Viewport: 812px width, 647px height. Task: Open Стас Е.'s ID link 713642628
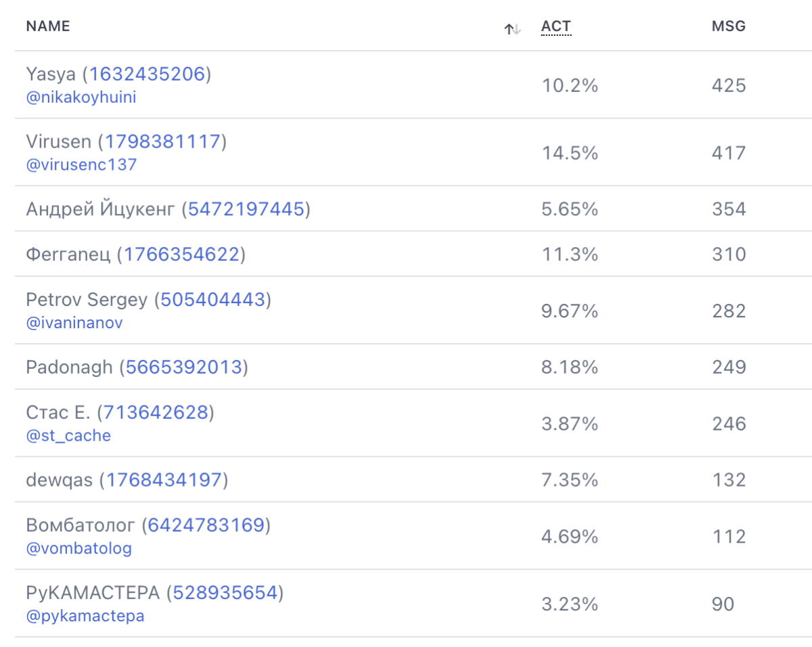click(156, 412)
